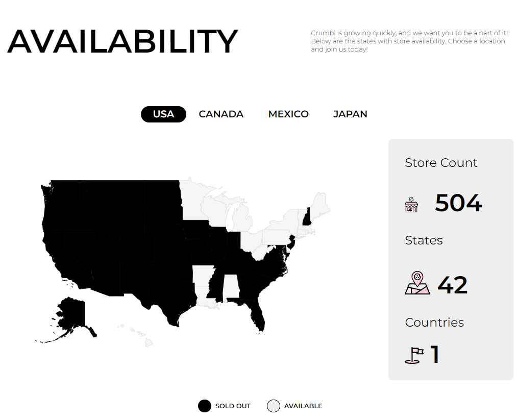Click the storefront icon beside 504
517x420 pixels.
click(411, 205)
